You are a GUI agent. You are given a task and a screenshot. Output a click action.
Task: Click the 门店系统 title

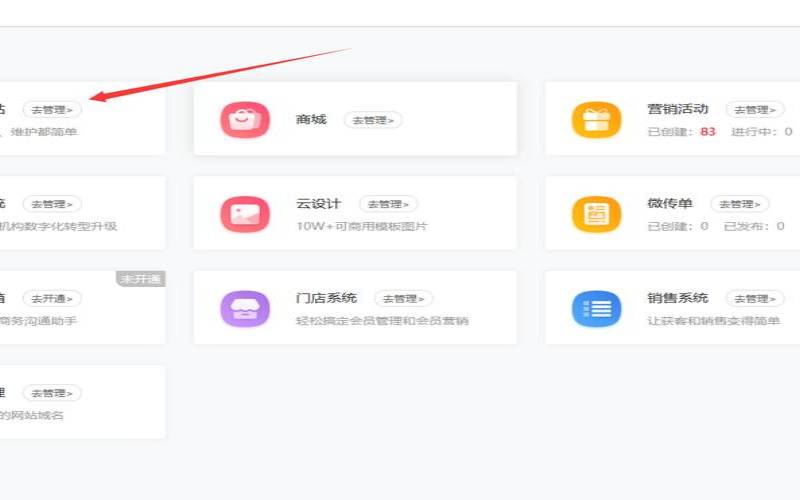(x=327, y=298)
